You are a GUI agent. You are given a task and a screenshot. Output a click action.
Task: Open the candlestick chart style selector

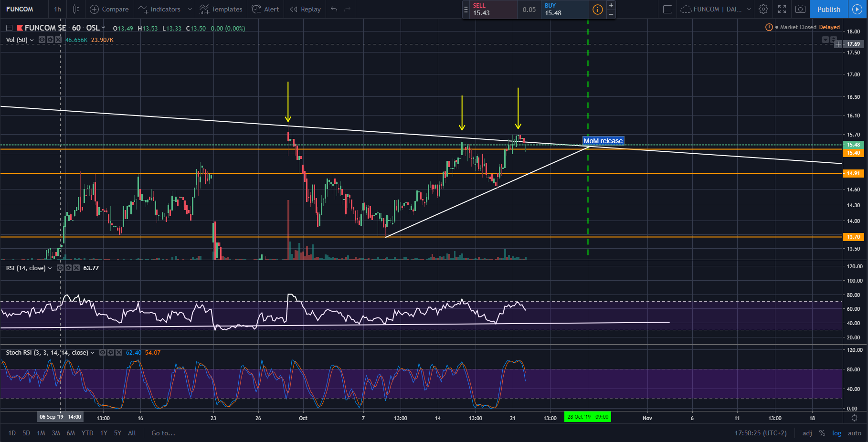click(76, 9)
